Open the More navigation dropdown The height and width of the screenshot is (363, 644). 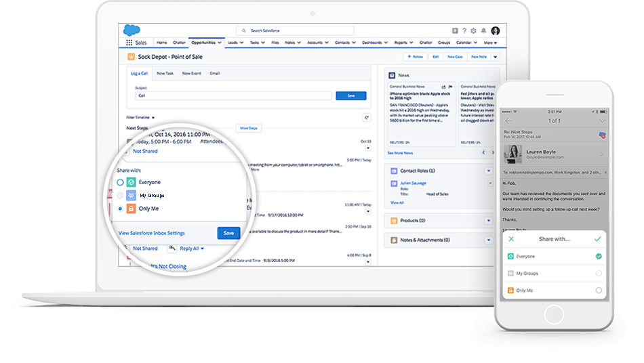(490, 43)
